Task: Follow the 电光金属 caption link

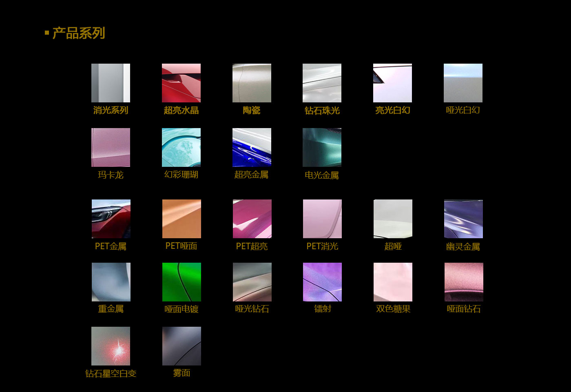Action: (x=322, y=175)
